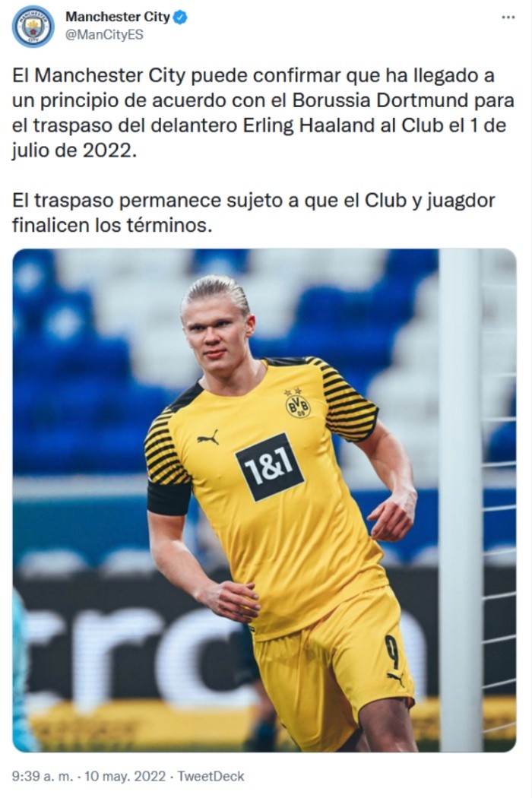
Task: Click the 10 may. 2022 date
Action: 125,776
